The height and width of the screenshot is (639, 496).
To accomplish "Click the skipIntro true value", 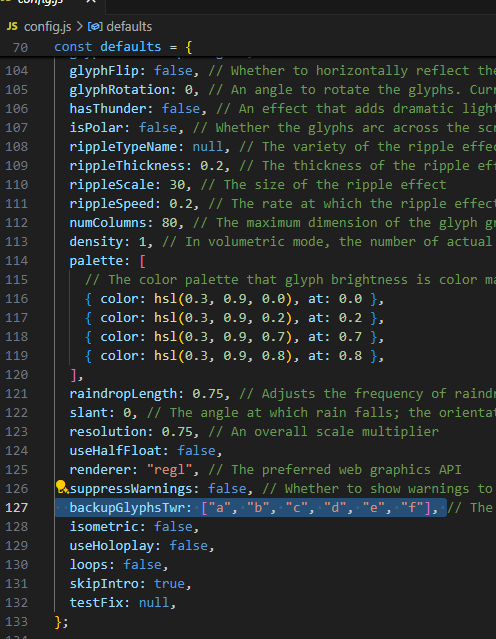I will point(169,584).
